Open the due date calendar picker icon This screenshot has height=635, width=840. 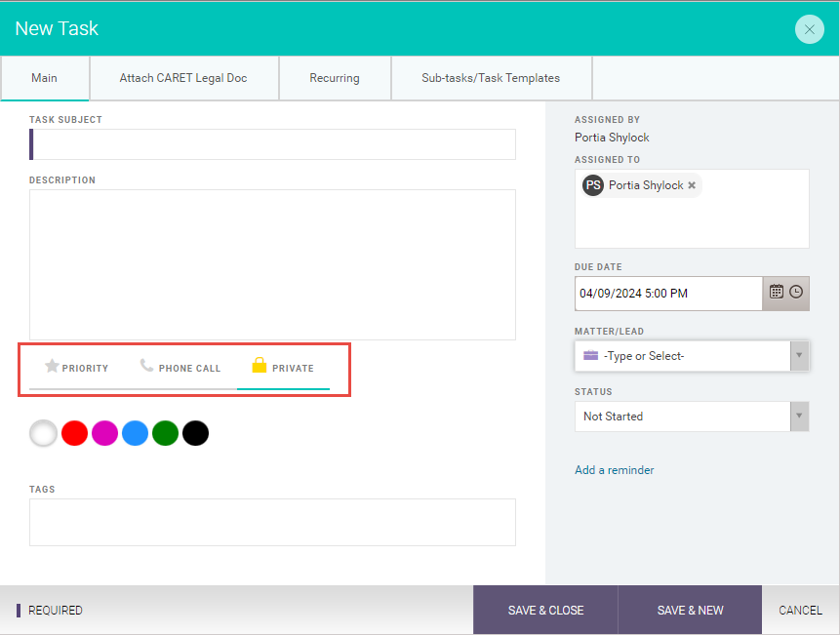tap(777, 292)
